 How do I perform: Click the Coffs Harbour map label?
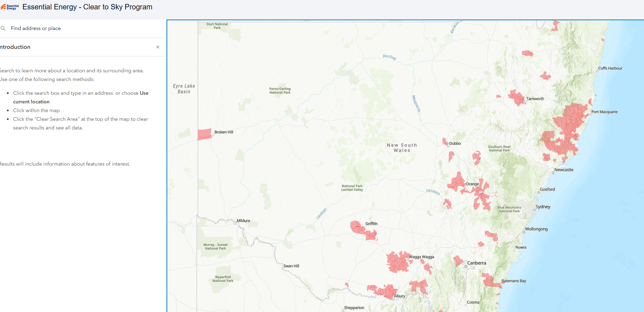[610, 68]
